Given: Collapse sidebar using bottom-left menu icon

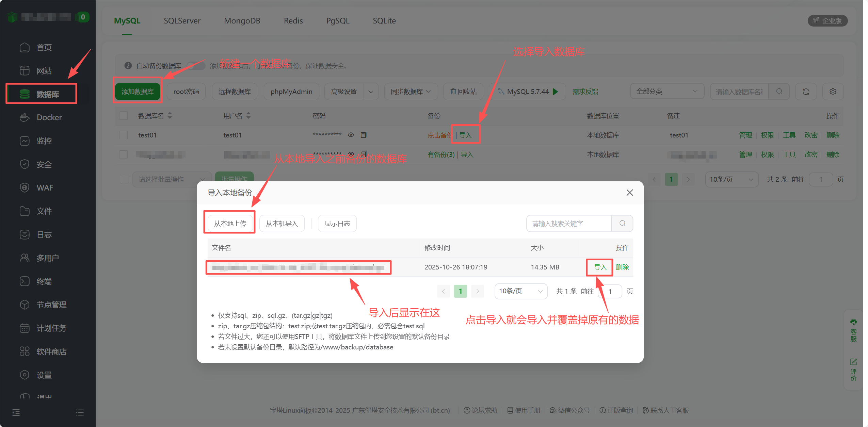Looking at the screenshot, I should [16, 412].
